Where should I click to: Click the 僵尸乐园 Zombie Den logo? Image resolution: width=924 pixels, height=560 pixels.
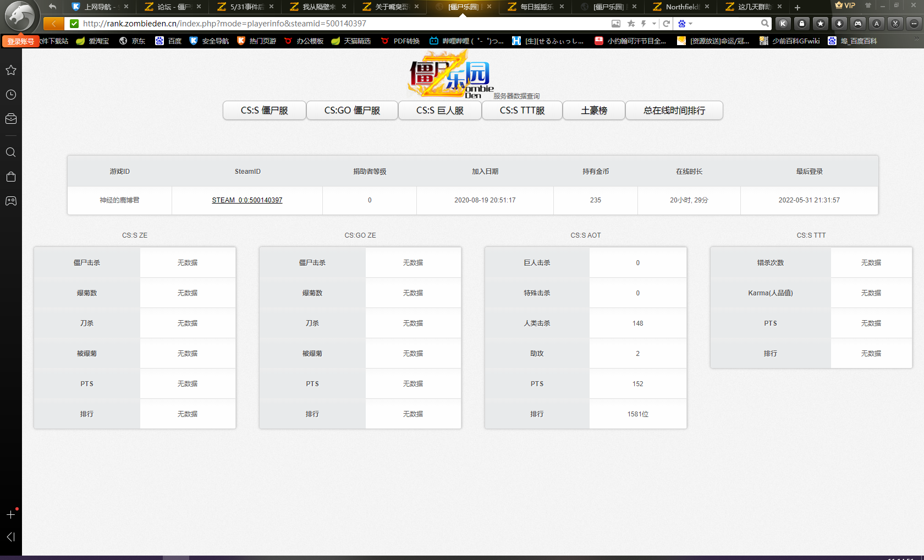pos(451,74)
